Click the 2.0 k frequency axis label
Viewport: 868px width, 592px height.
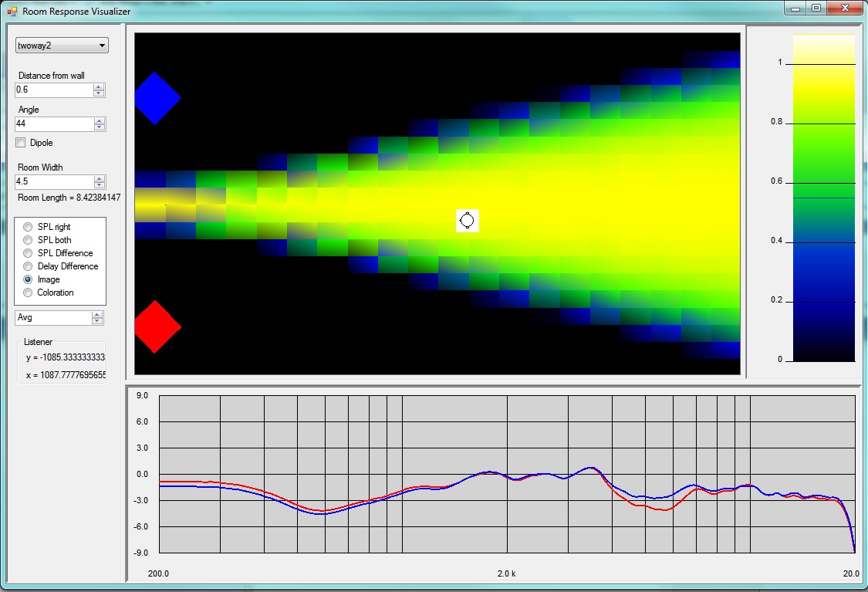(506, 573)
